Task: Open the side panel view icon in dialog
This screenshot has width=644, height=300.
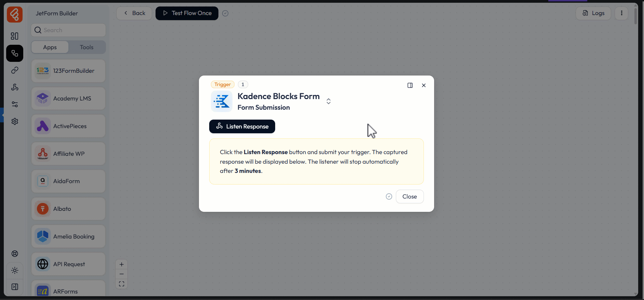Action: point(410,85)
